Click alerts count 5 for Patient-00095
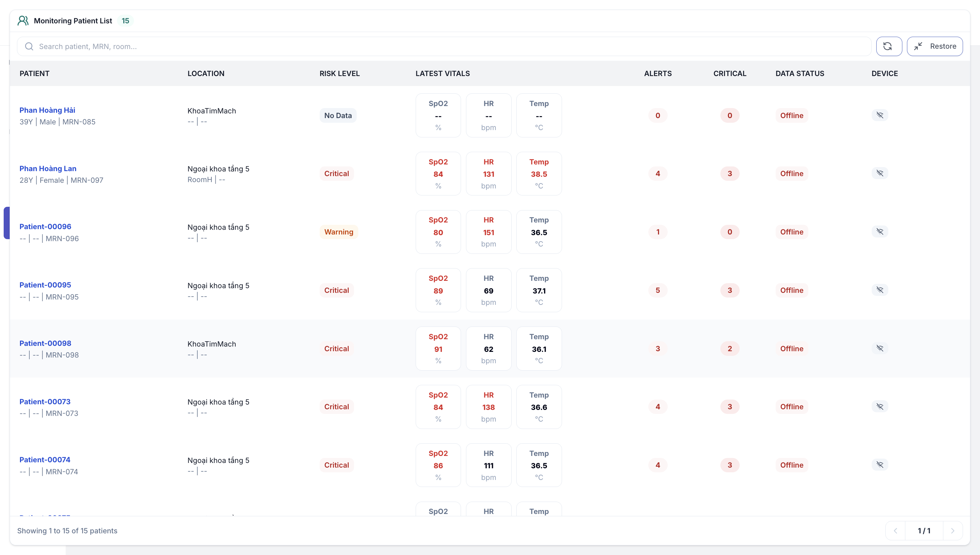The width and height of the screenshot is (980, 555). coord(657,290)
